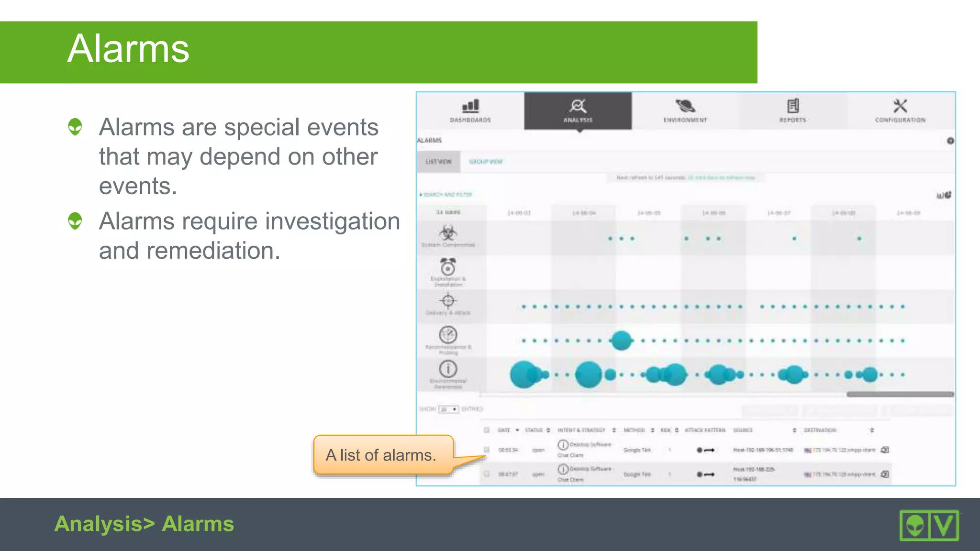Open the Environment planet icon
Image resolution: width=980 pixels, height=551 pixels.
point(685,106)
